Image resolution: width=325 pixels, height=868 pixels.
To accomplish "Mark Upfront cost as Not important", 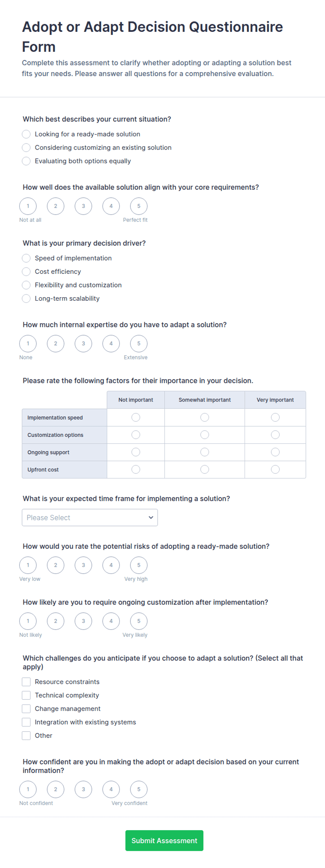I will 136,469.
